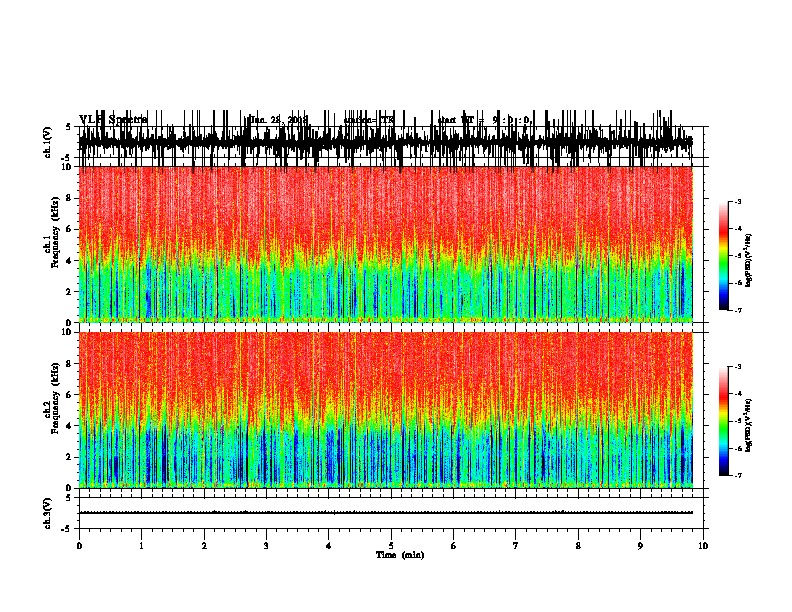Click the -7 tick on ch.1 color bar

coord(737,310)
